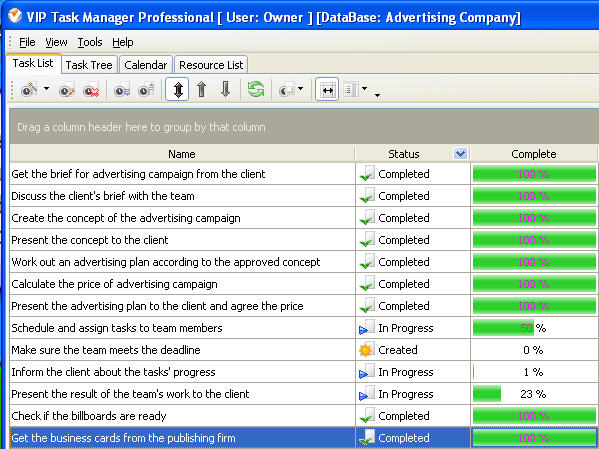Image resolution: width=599 pixels, height=449 pixels.
Task: Click the green Refresh icon
Action: coord(256,89)
